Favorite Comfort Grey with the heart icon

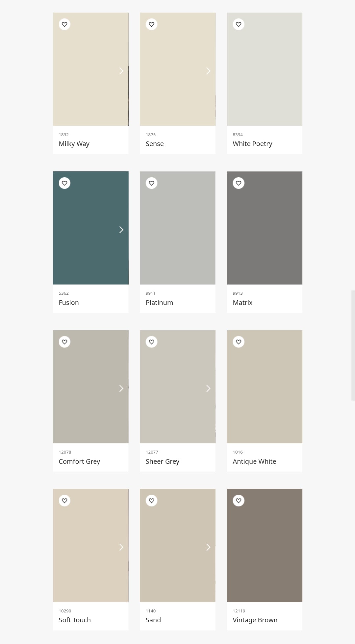click(64, 342)
